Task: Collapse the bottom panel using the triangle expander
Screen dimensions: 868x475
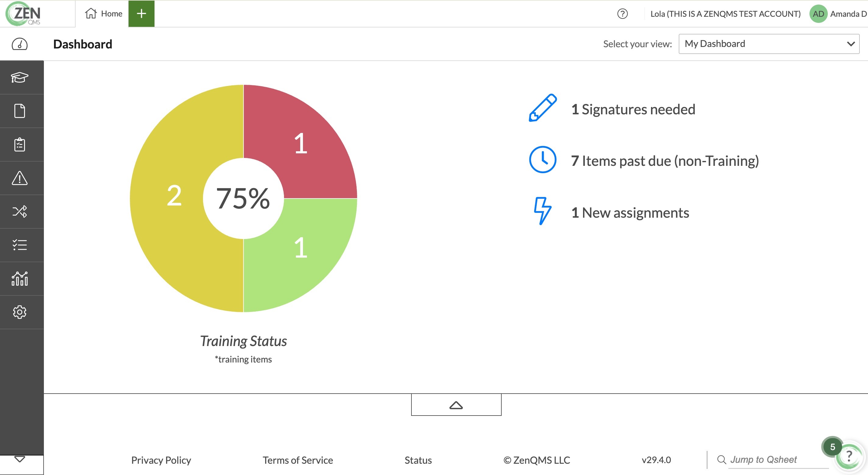Action: click(456, 405)
